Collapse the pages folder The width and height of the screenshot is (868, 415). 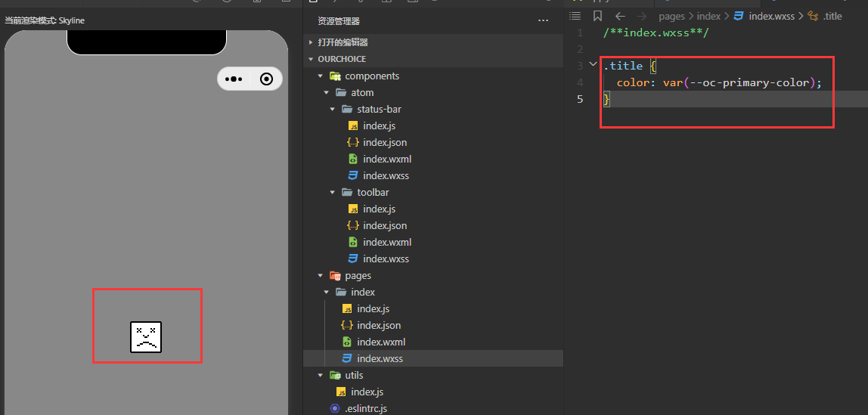click(x=320, y=275)
